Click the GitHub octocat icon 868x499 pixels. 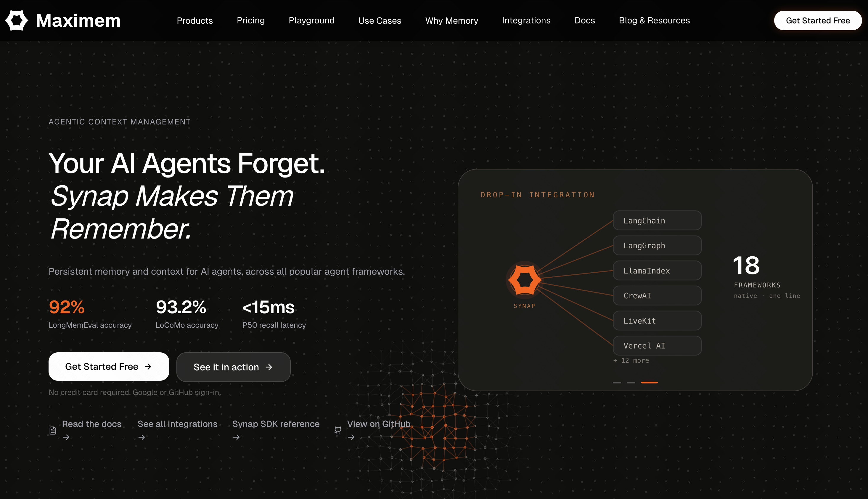[338, 431]
